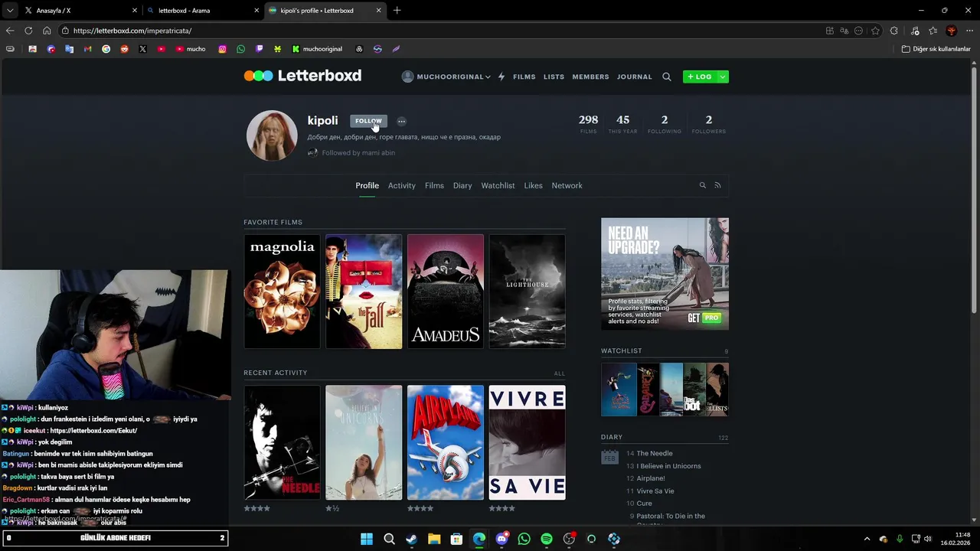Open the translate page icon in the address bar

pos(844,31)
